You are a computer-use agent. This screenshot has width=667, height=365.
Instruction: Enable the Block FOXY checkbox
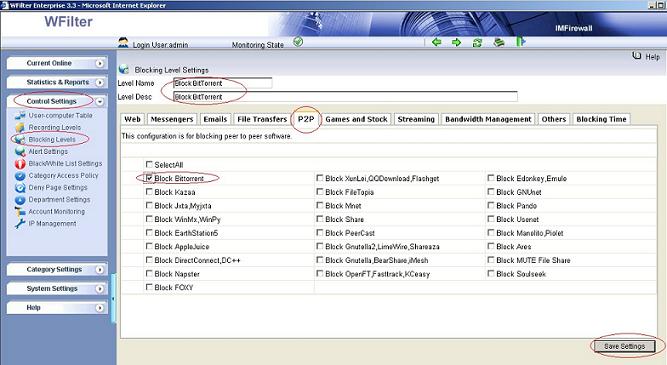(x=149, y=287)
